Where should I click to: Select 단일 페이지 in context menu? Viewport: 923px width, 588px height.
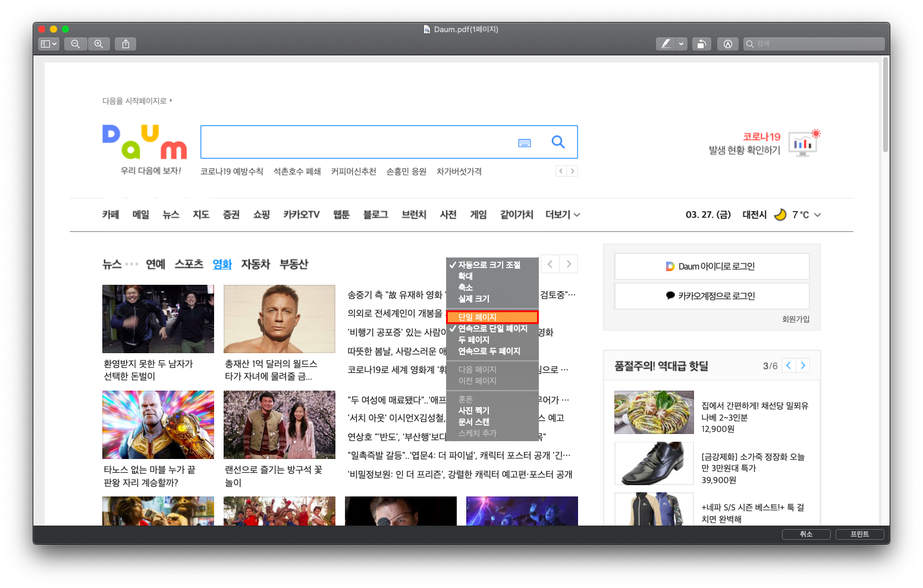point(492,317)
